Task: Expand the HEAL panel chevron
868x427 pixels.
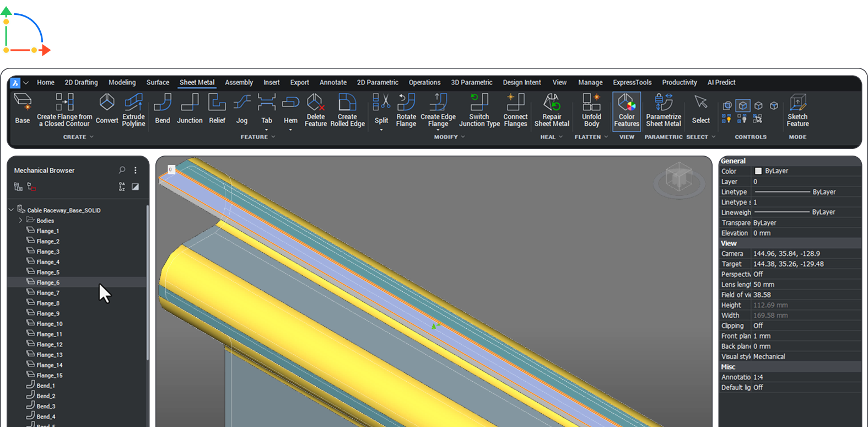Action: click(x=561, y=137)
